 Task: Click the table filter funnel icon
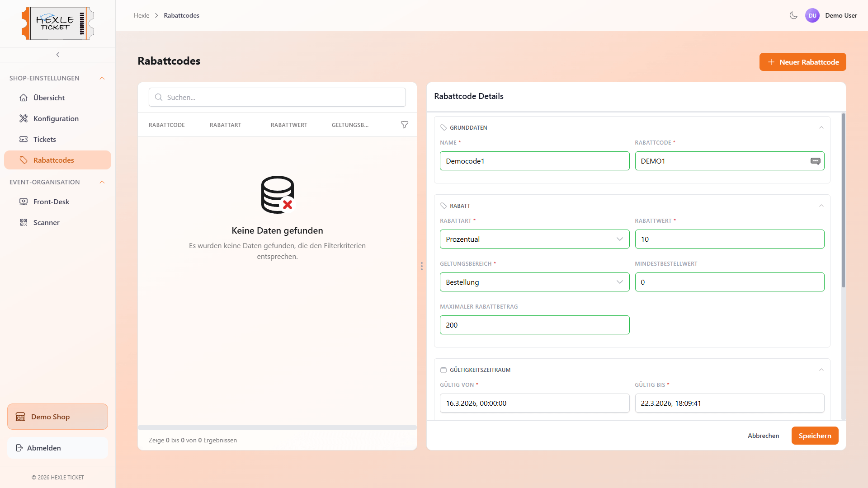click(x=405, y=125)
